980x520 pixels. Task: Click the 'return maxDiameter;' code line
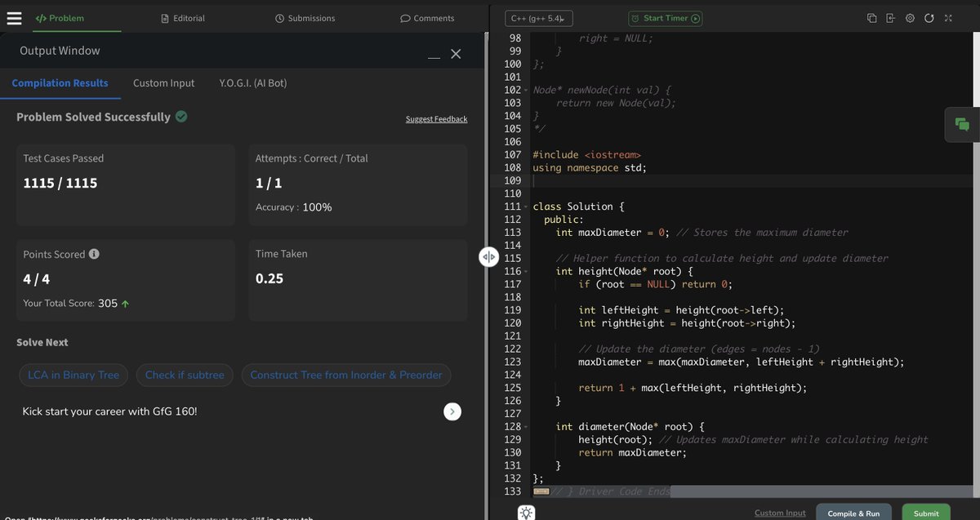[x=633, y=452]
